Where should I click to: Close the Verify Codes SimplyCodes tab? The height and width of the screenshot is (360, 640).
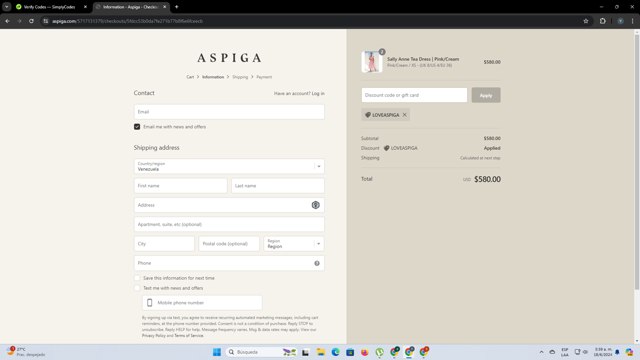pyautogui.click(x=85, y=7)
